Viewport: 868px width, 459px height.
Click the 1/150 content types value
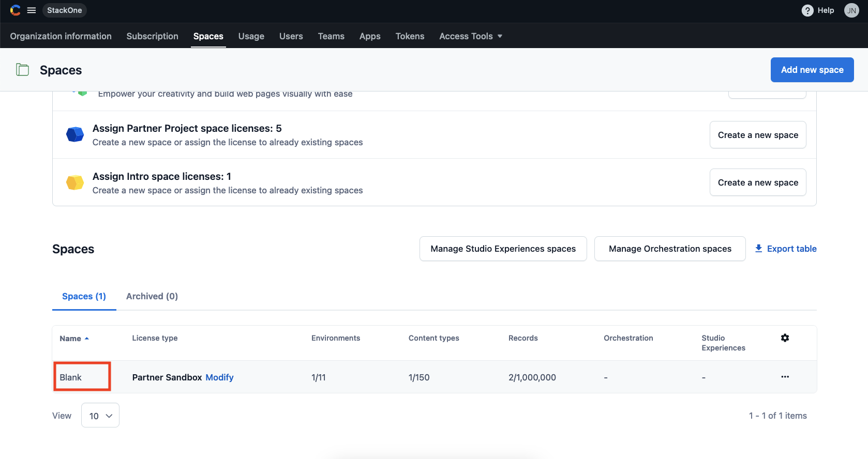pyautogui.click(x=419, y=377)
